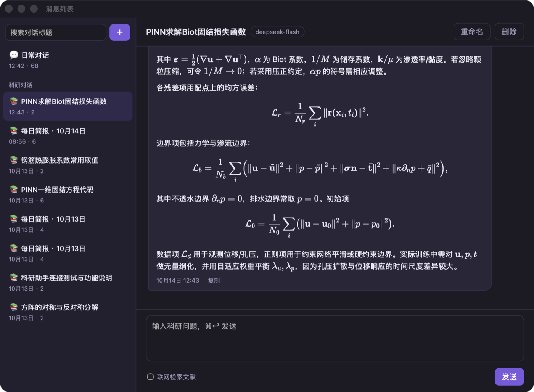The image size is (534, 392).
Task: Click the 发送 button
Action: (x=509, y=377)
